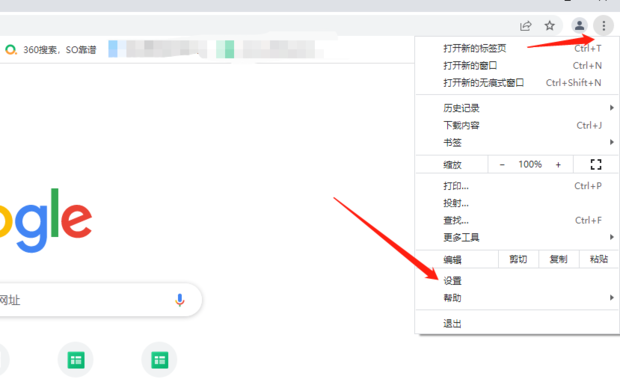Open the first green Sheets shortcut tile
Viewport: 620px width, 385px height.
pyautogui.click(x=76, y=360)
